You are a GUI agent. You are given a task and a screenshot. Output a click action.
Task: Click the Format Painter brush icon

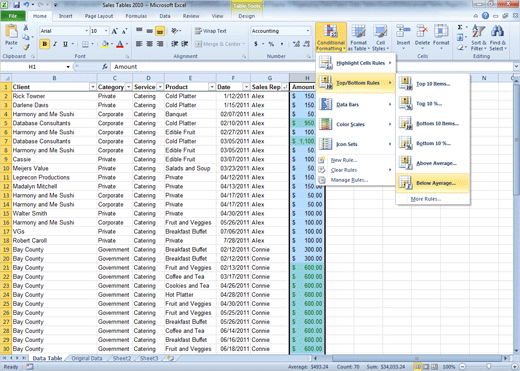[26, 47]
